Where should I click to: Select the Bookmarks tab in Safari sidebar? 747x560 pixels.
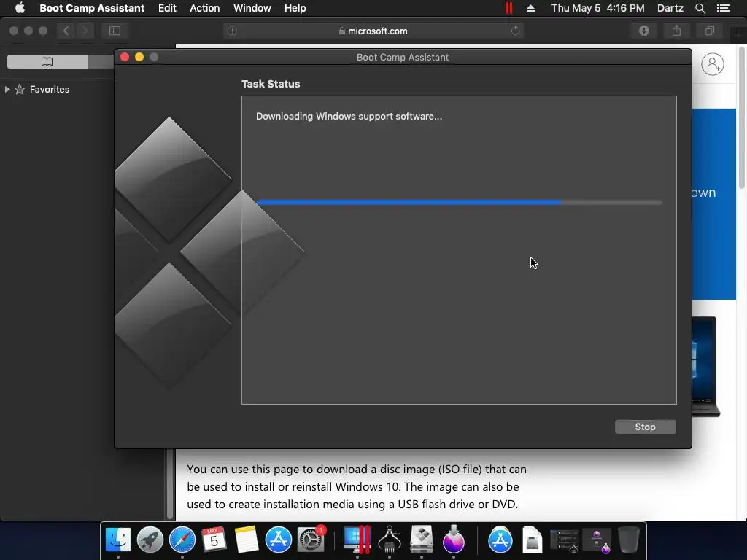coord(47,61)
